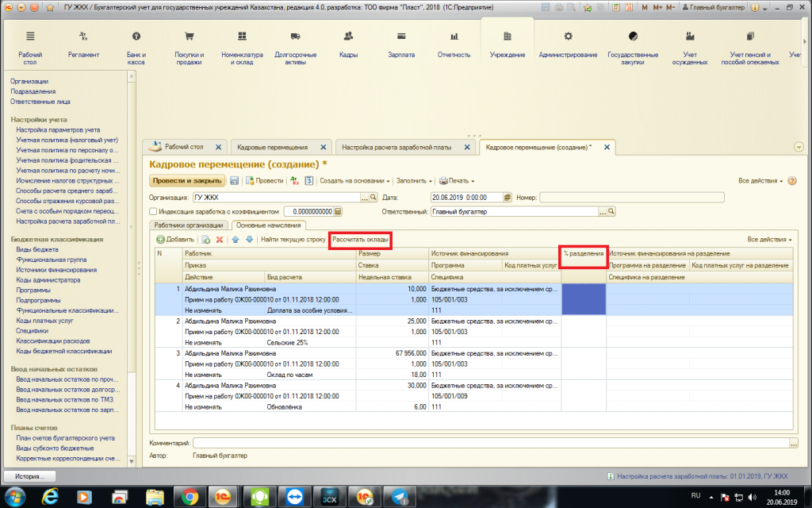The width and height of the screenshot is (812, 508).
Task: Open Google Chrome from the taskbar
Action: tap(190, 496)
